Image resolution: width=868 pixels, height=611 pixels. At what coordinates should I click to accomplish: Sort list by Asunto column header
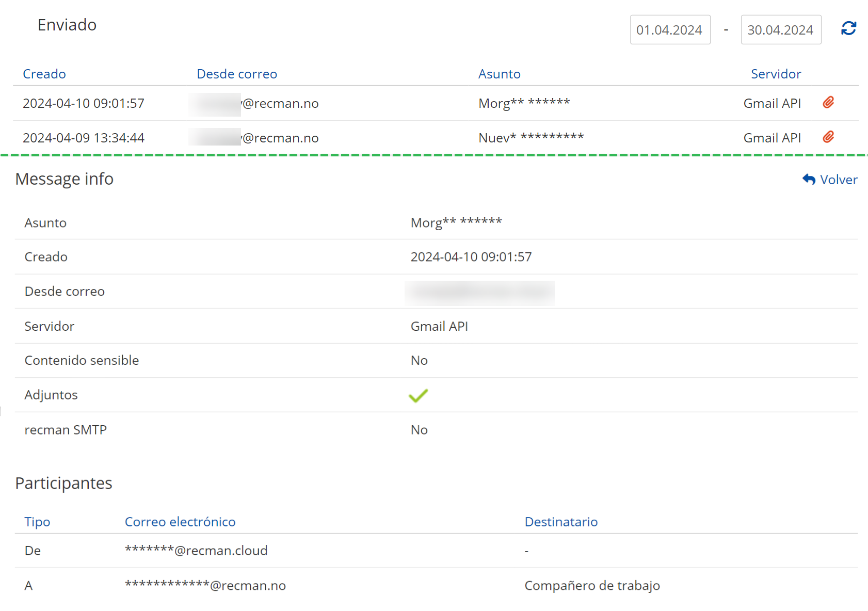(499, 74)
